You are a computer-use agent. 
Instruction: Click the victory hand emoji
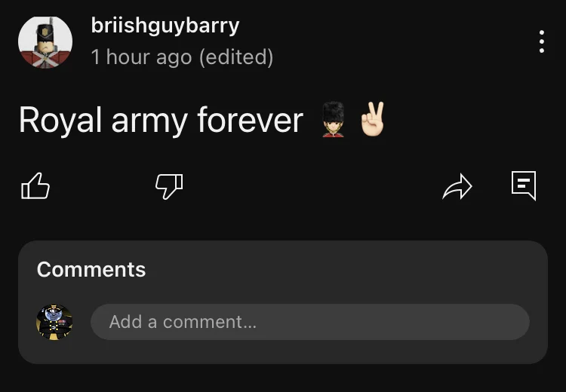click(373, 119)
